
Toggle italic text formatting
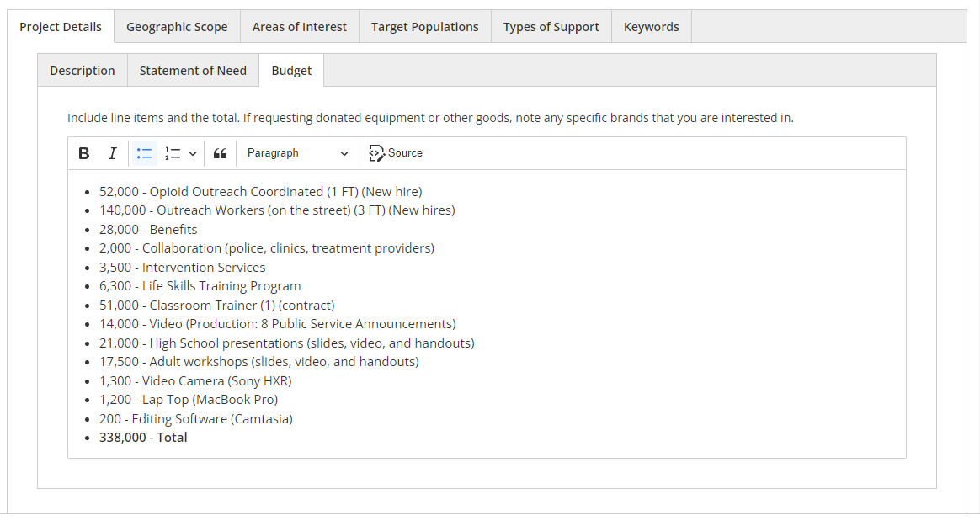coord(112,153)
